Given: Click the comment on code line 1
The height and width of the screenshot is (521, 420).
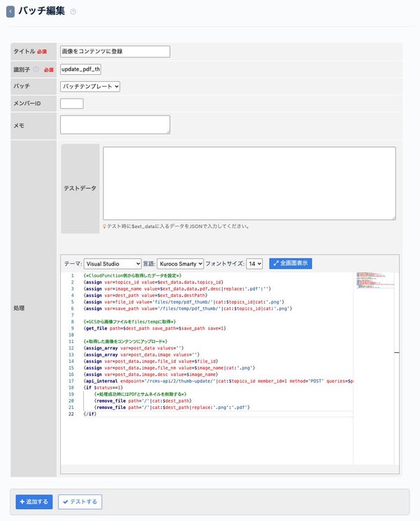Looking at the screenshot, I should pos(132,275).
